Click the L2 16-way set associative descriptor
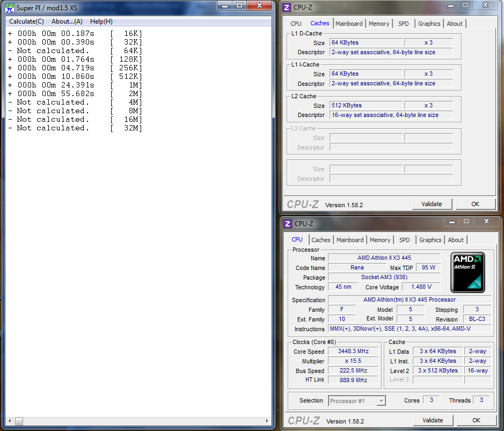This screenshot has height=431, width=504. [x=391, y=115]
